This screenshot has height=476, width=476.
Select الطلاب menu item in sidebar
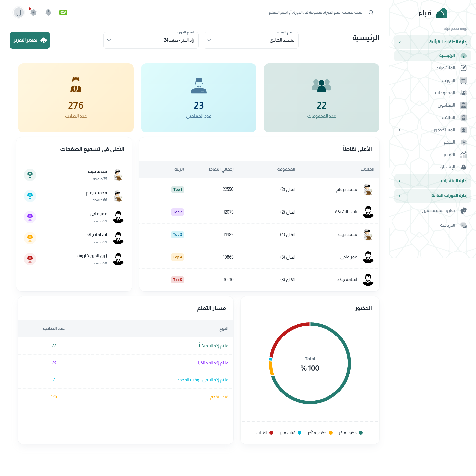pos(448,117)
